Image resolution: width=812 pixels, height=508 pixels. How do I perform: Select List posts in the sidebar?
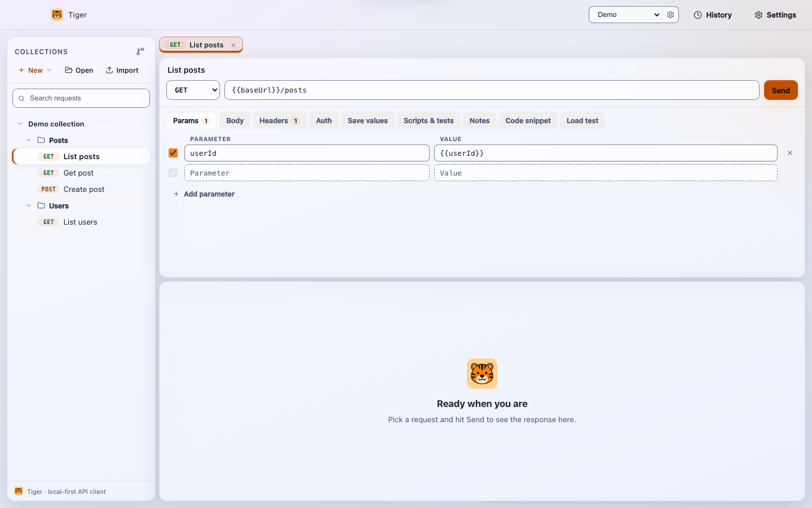(81, 156)
